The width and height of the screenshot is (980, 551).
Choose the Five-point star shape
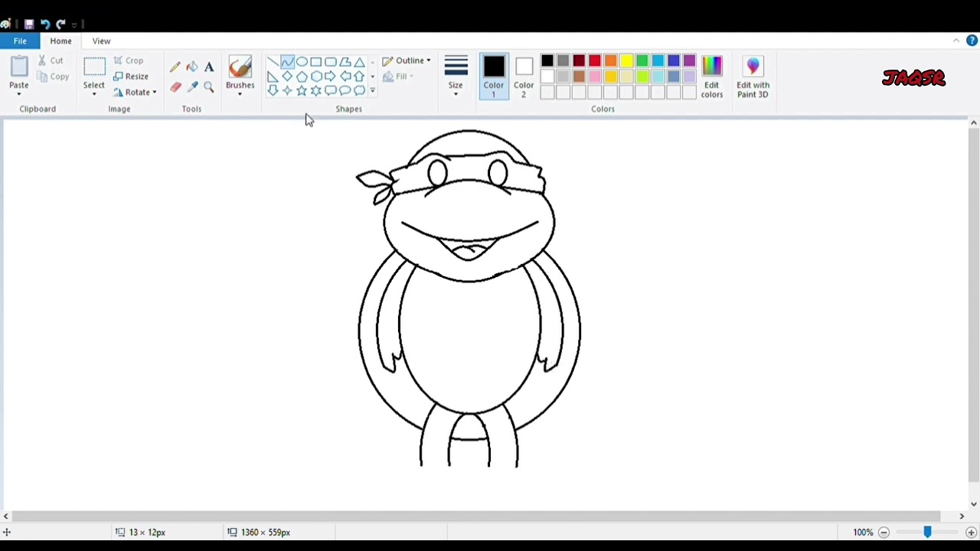point(302,91)
